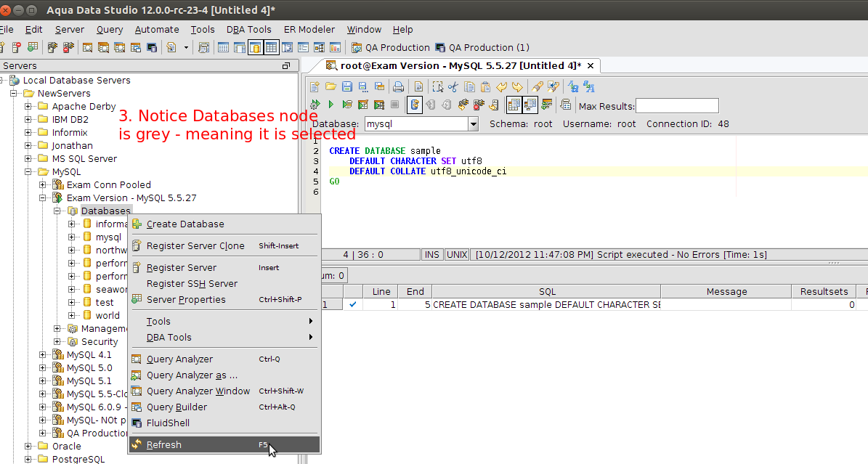This screenshot has height=464, width=868.
Task: Open the DBA Tools menu in the menu bar
Action: [248, 30]
